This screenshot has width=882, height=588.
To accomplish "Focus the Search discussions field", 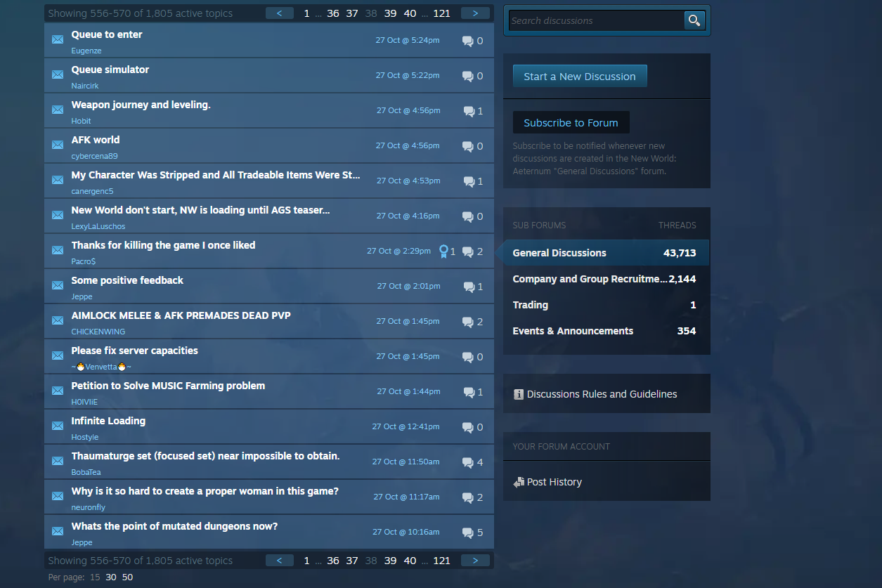I will 597,20.
